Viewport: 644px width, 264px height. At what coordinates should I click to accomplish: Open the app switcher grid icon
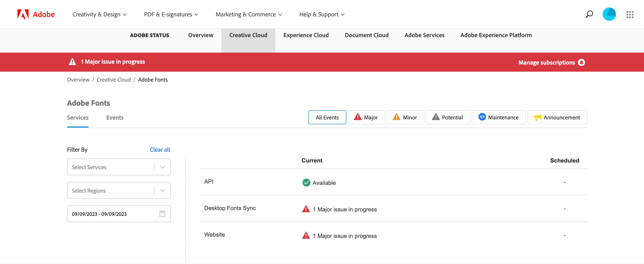630,15
